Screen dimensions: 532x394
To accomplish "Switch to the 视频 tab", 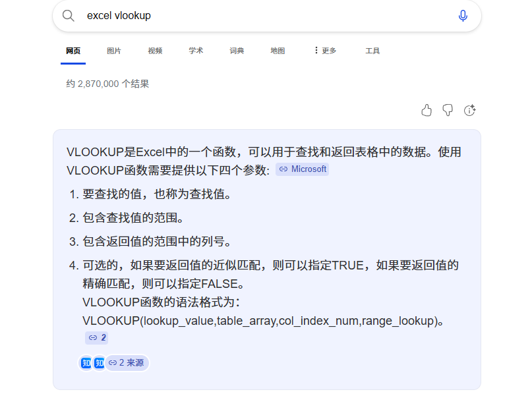I will coord(155,50).
